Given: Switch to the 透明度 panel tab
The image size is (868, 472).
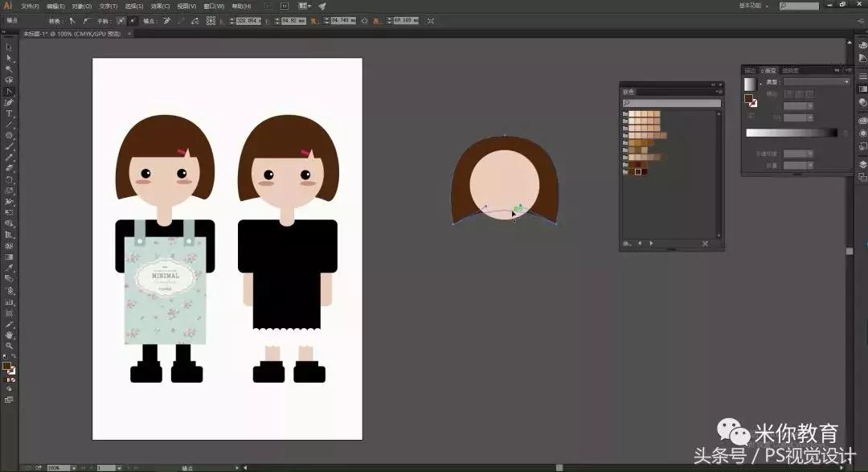Looking at the screenshot, I should point(791,71).
